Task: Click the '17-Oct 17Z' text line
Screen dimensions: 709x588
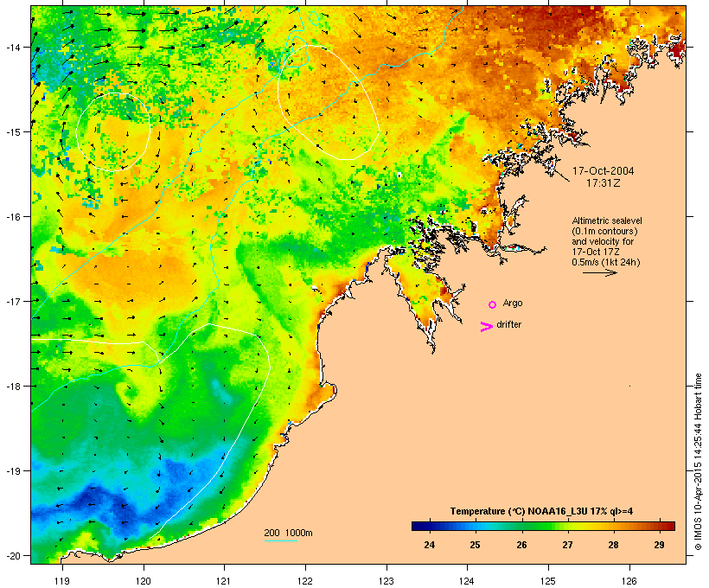Action: click(x=596, y=252)
